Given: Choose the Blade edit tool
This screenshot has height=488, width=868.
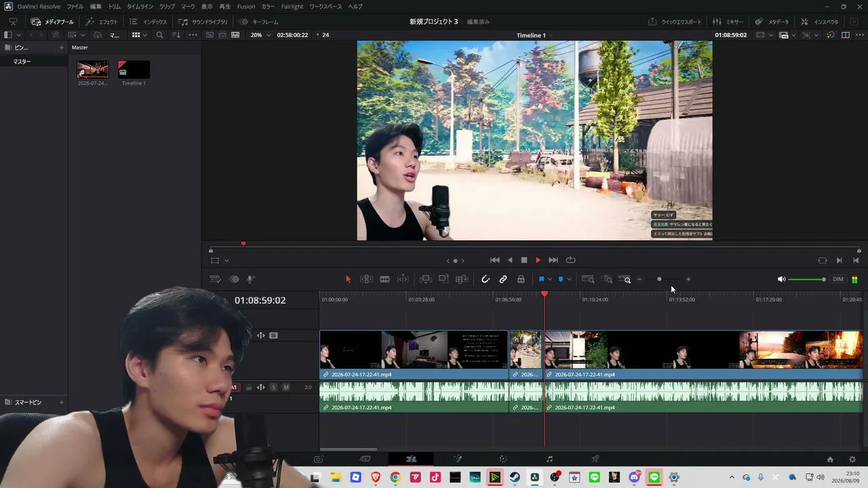Looking at the screenshot, I should [384, 279].
